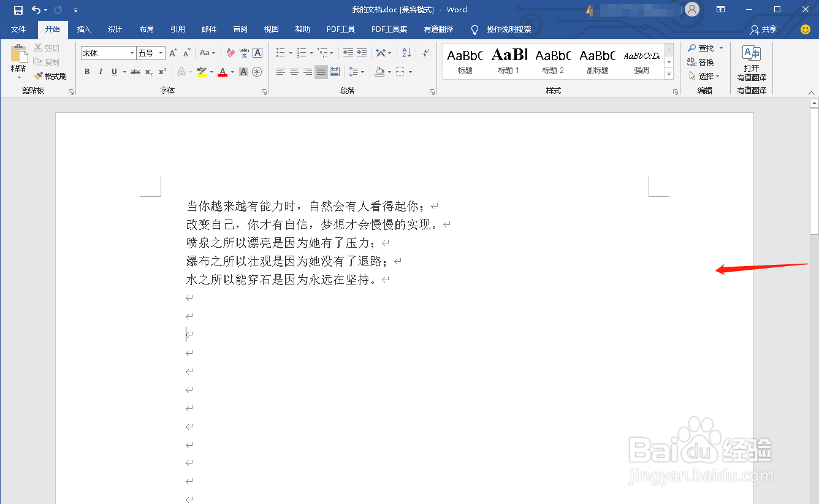Switch to the View (视图) tab
The image size is (819, 504).
[271, 29]
